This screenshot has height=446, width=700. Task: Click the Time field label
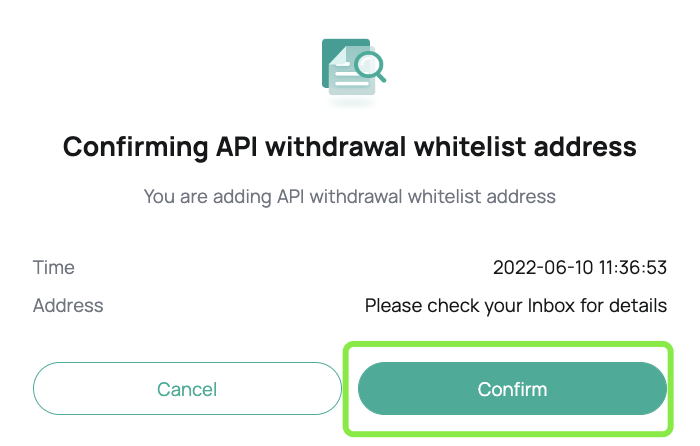point(54,267)
